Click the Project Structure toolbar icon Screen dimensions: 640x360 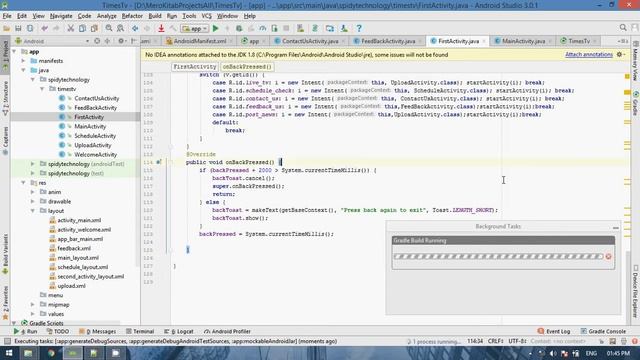coord(330,28)
